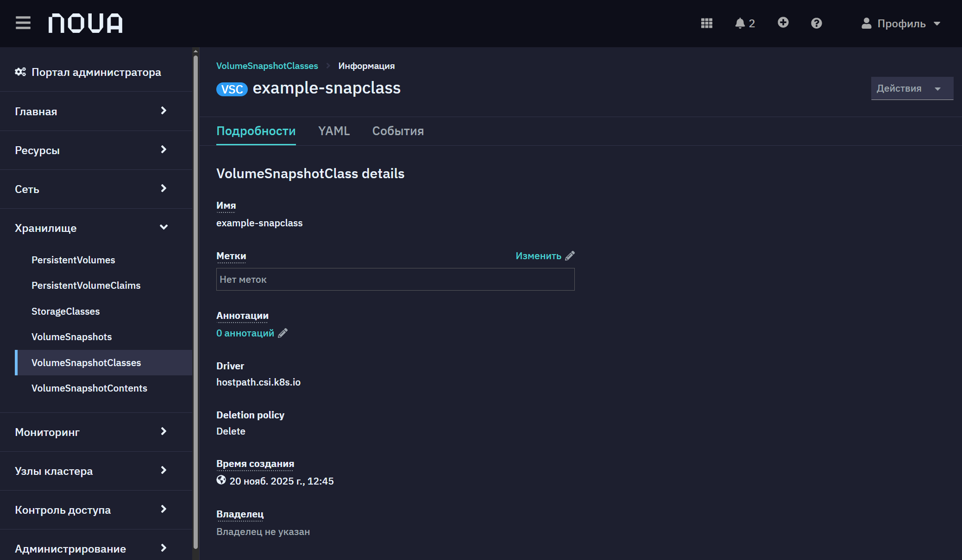Click the Время создания field label

[255, 463]
